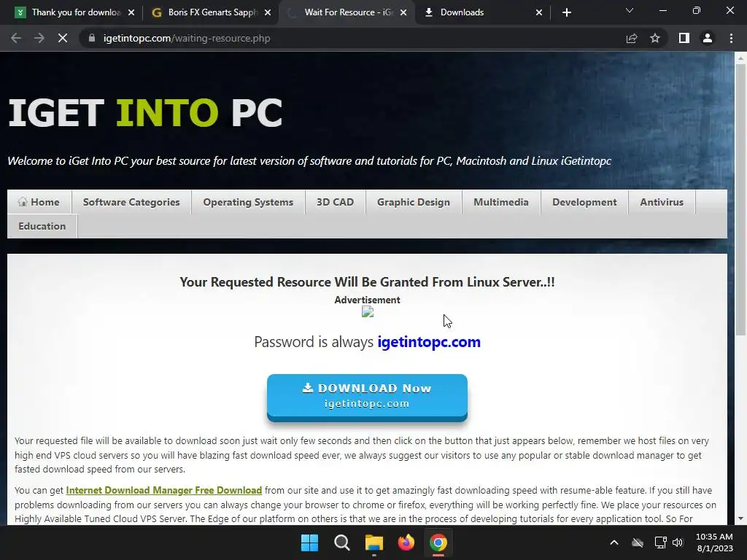Screen dimensions: 747x560
Task: Go forward with the forward arrow
Action: pos(39,38)
